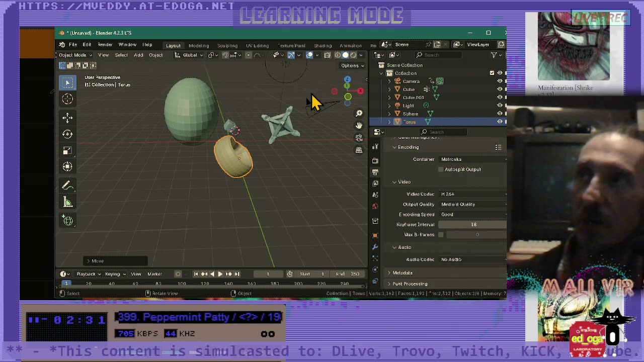Select the Select Box tool

click(67, 82)
